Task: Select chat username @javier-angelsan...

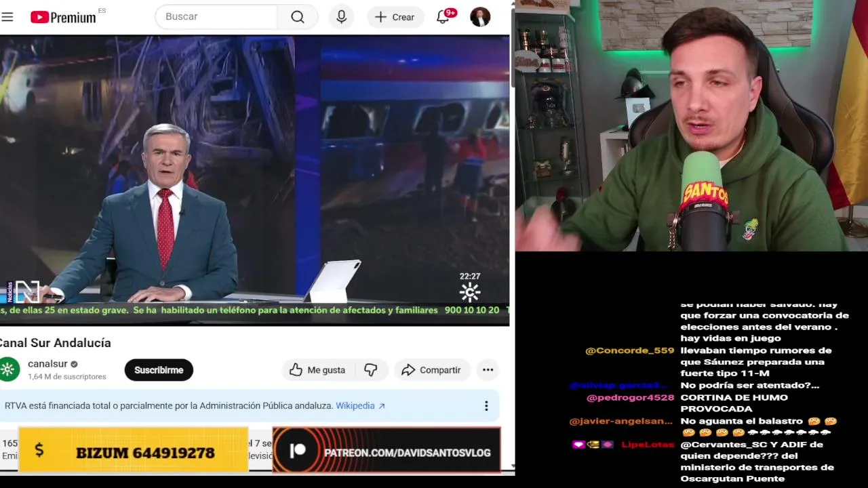Action: (x=621, y=421)
